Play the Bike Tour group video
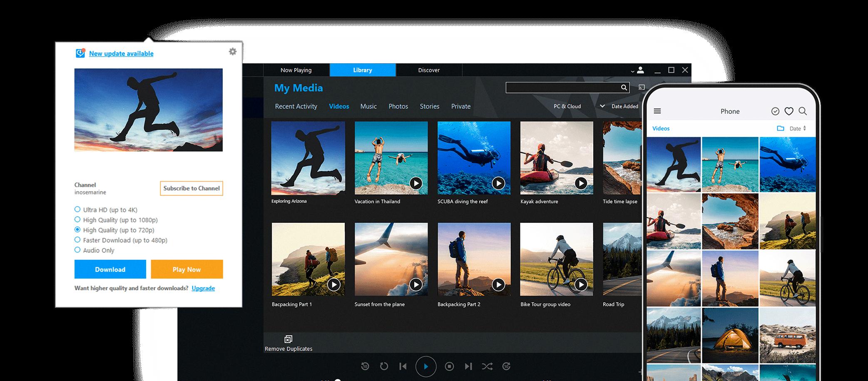The image size is (868, 381). [581, 285]
